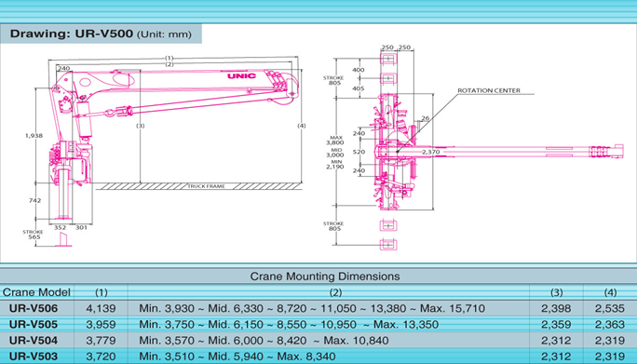Click the "Crane Mounting Dimensions" table heading
Screen dimensions: 637x364
325,276
